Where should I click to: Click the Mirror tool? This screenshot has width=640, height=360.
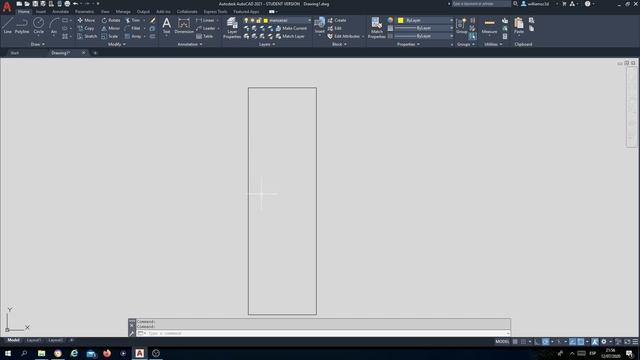pos(111,28)
